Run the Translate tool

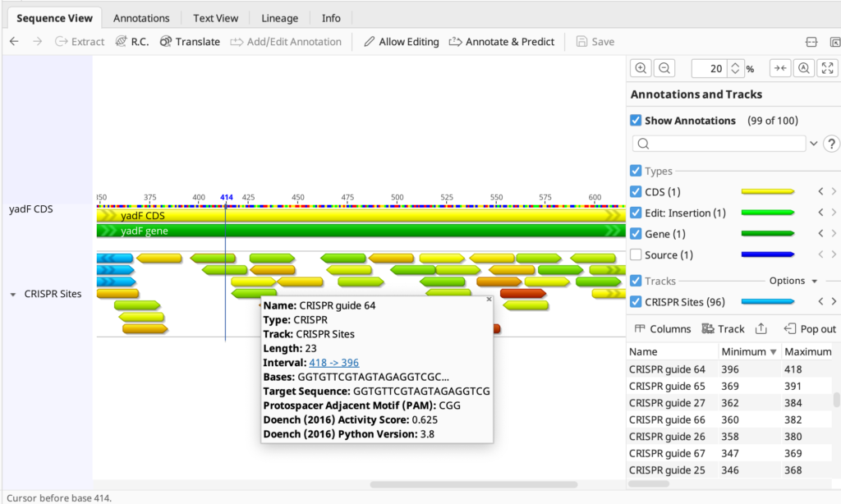pos(190,41)
